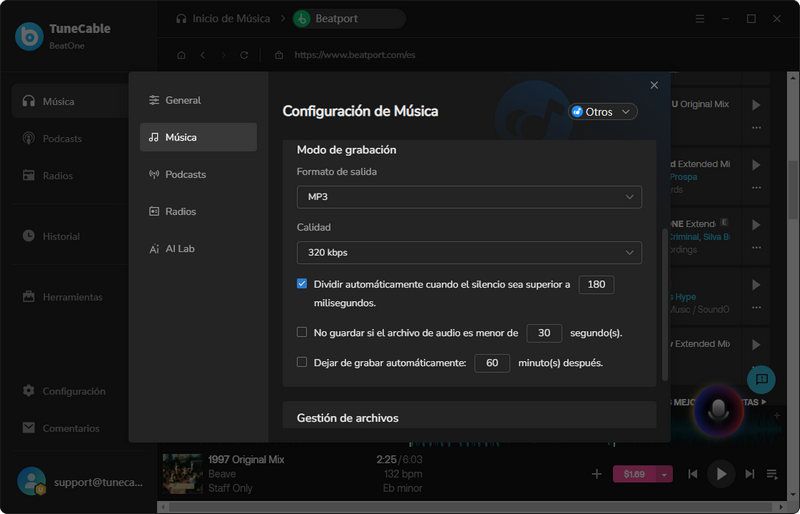Go forward with the browser forward arrow
Viewport: 800px width, 514px height.
pyautogui.click(x=223, y=55)
